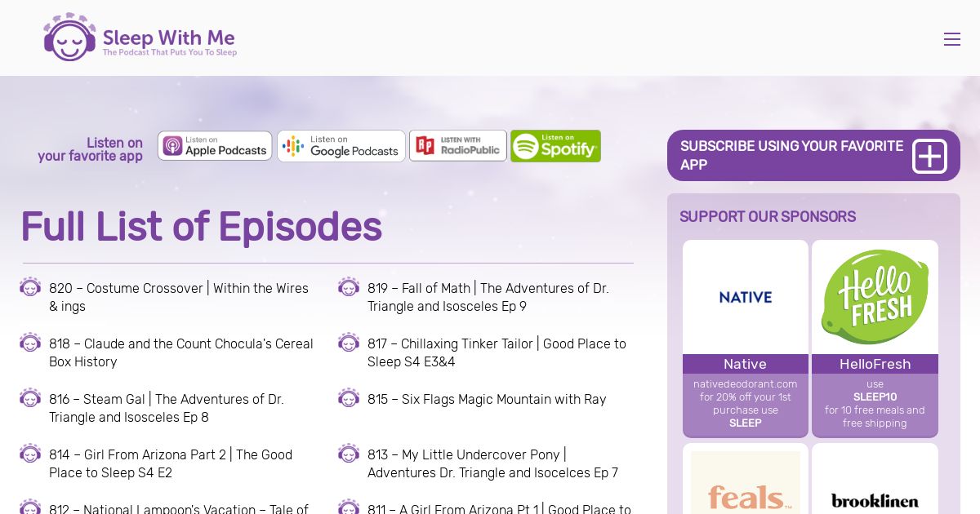Click the headphone icon beside episode 816
The height and width of the screenshot is (514, 980).
click(30, 398)
